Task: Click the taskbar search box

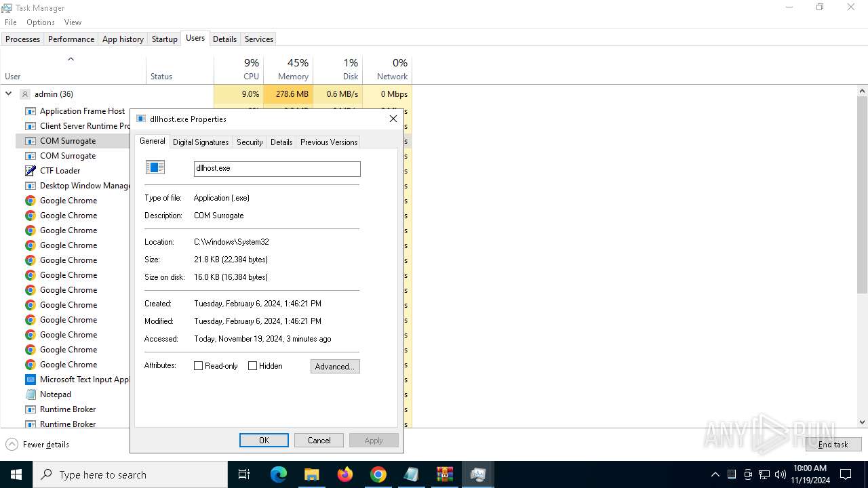Action: click(x=130, y=474)
